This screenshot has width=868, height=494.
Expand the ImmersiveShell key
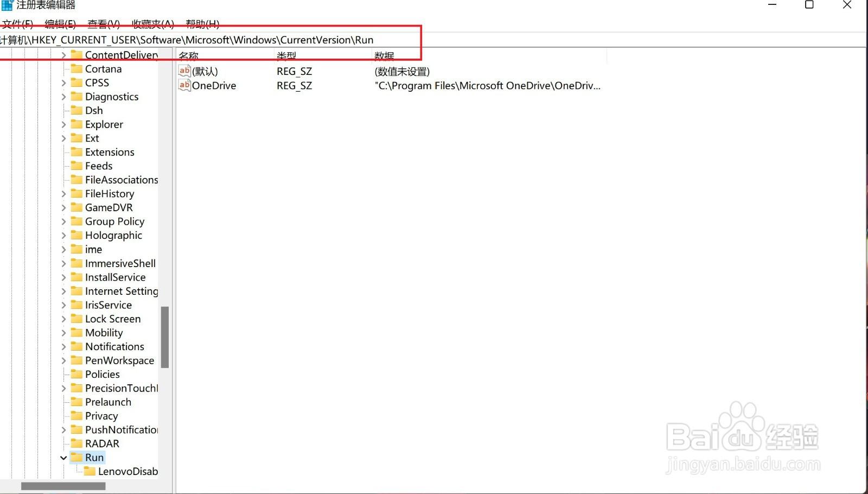pyautogui.click(x=63, y=263)
